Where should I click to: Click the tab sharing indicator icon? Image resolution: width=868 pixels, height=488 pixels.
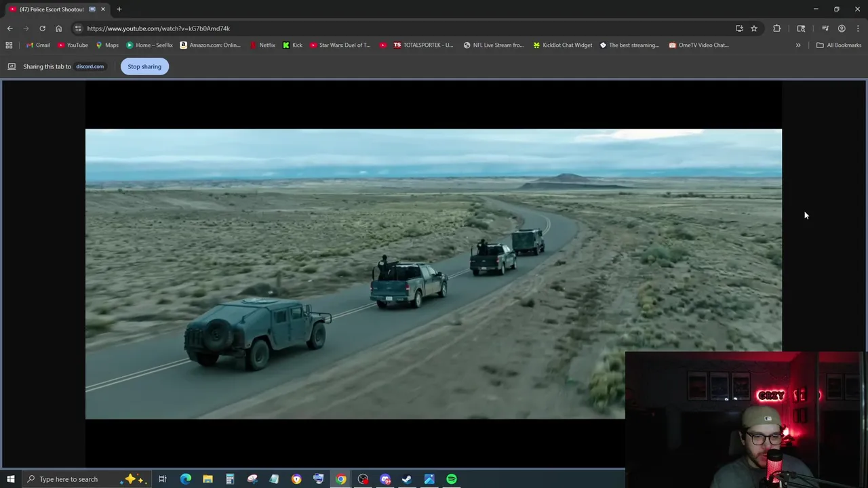pos(92,9)
